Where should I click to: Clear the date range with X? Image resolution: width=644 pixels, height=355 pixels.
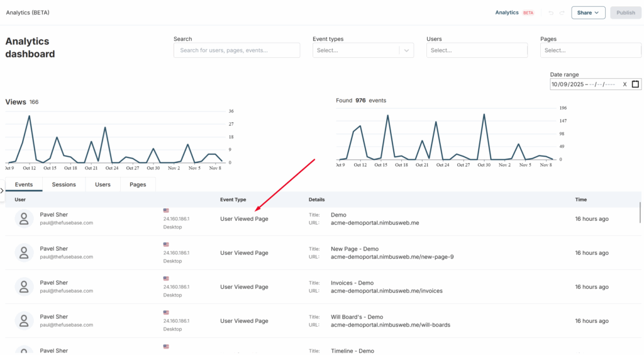pyautogui.click(x=625, y=84)
